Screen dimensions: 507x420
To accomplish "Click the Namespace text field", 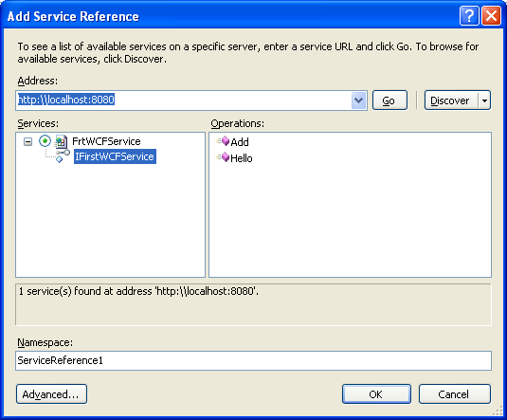I will [x=253, y=360].
